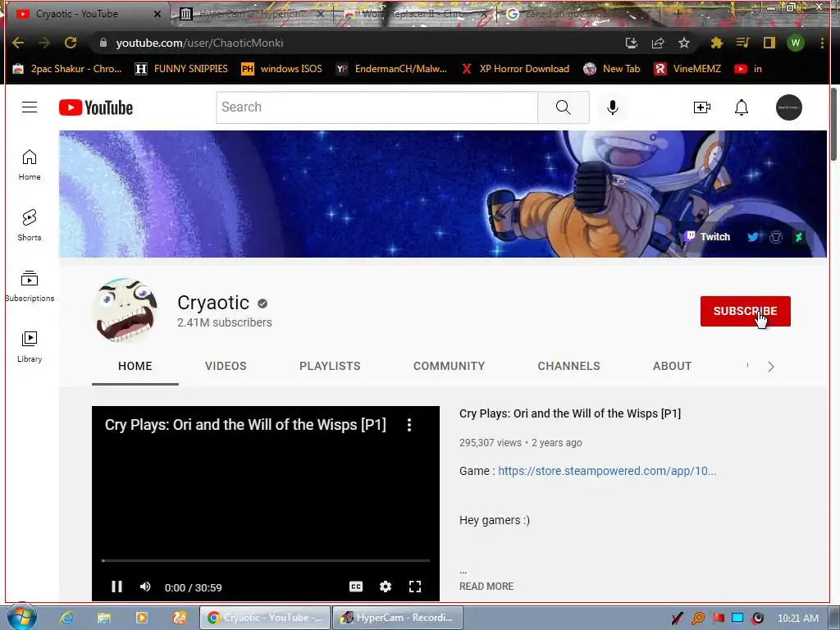Open the media control icon in Chrome toolbar
Viewport: 840px width, 630px height.
pos(742,43)
